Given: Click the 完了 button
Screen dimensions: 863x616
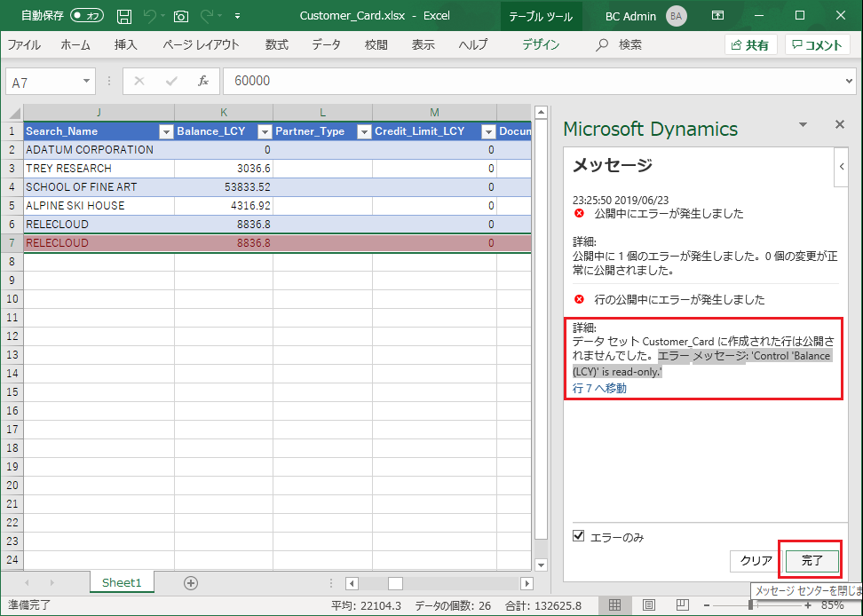Looking at the screenshot, I should tap(812, 561).
